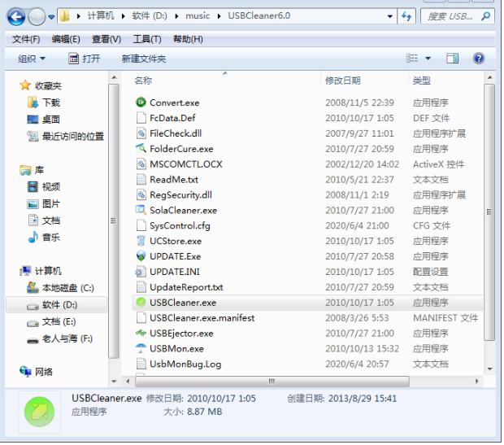The image size is (504, 445).
Task: Open the help question mark icon
Action: [x=479, y=59]
